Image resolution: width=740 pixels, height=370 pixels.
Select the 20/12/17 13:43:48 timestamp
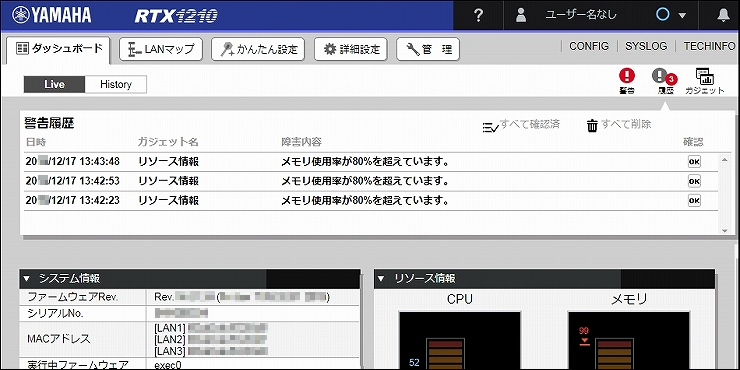(73, 162)
